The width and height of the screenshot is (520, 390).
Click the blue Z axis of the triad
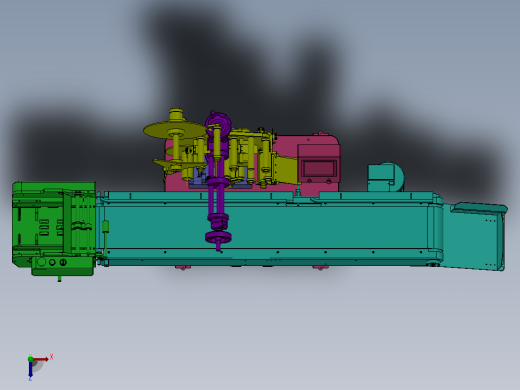pos(30,369)
